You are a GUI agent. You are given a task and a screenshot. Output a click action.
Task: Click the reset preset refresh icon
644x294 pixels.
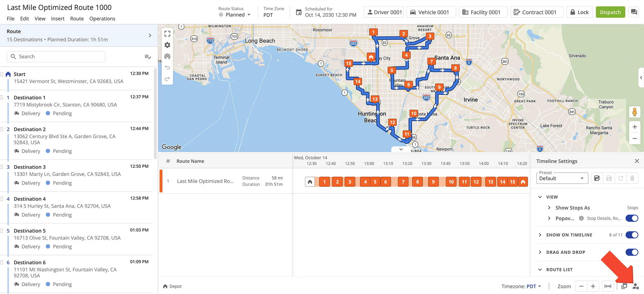point(620,178)
